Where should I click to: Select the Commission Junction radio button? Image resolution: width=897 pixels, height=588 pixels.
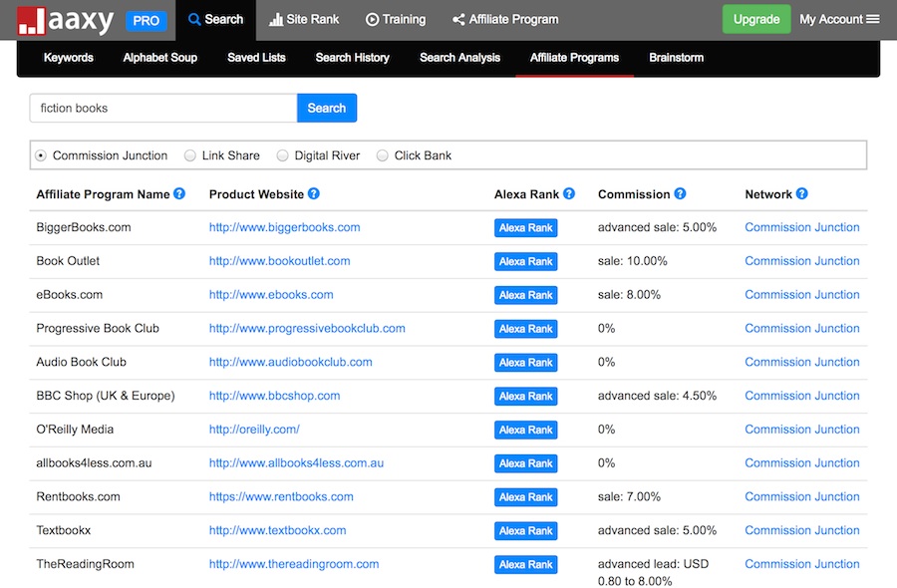pyautogui.click(x=41, y=155)
